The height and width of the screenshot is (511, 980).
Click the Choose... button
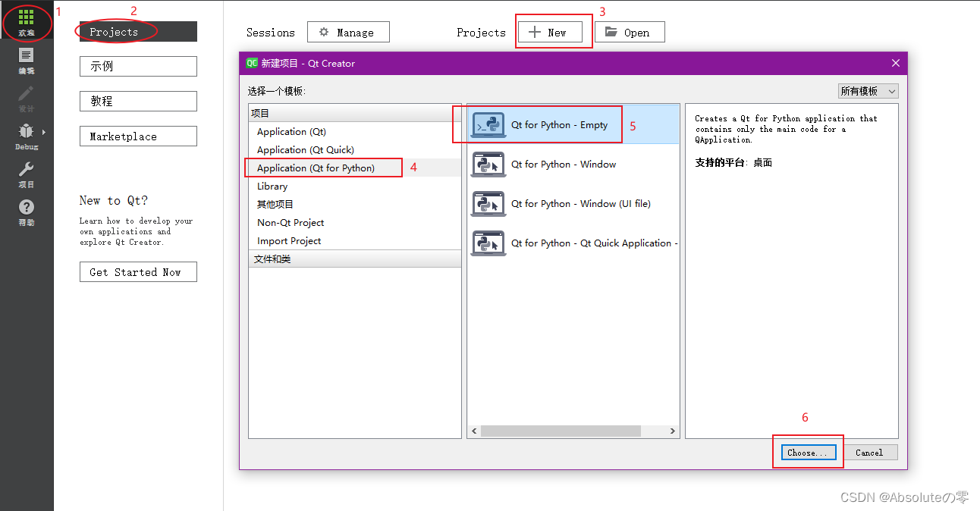[807, 452]
